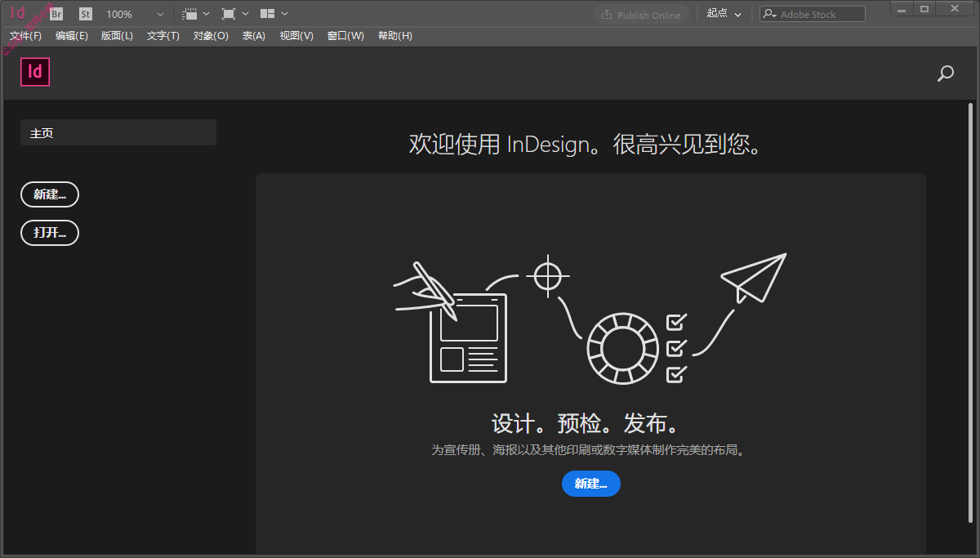The height and width of the screenshot is (558, 980).
Task: Click the 打开... button in the sidebar
Action: [50, 233]
